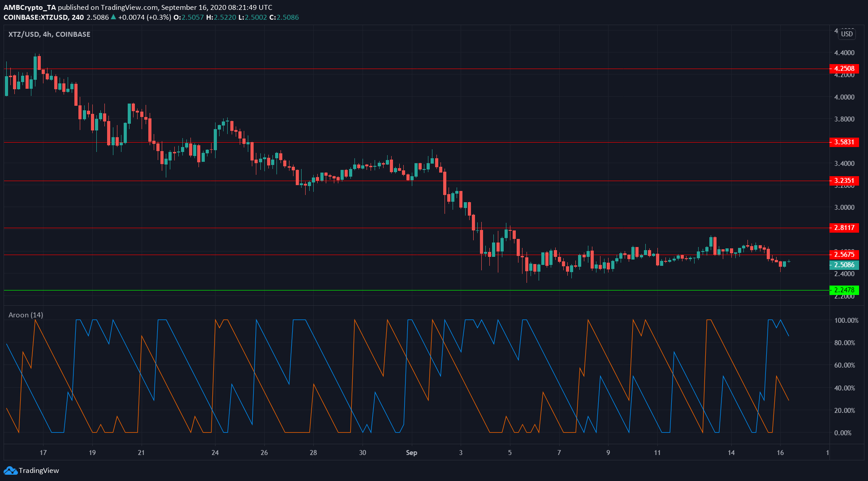Click 100.00% on Aroon scale
This screenshot has height=481, width=868.
pos(846,321)
